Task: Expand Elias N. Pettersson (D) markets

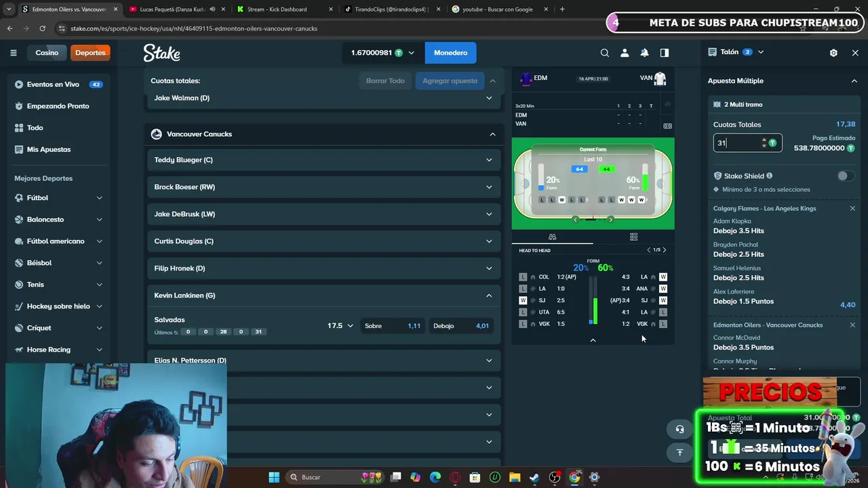Action: coord(324,361)
